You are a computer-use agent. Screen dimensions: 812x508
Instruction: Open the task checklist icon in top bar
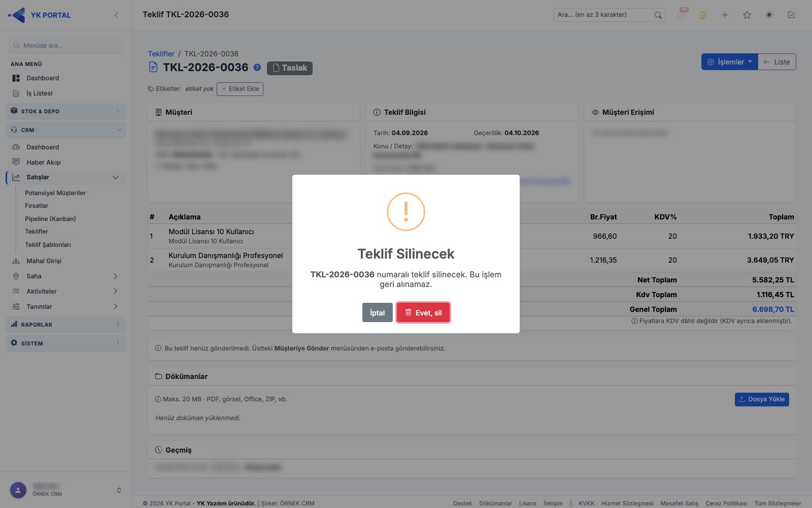point(791,15)
